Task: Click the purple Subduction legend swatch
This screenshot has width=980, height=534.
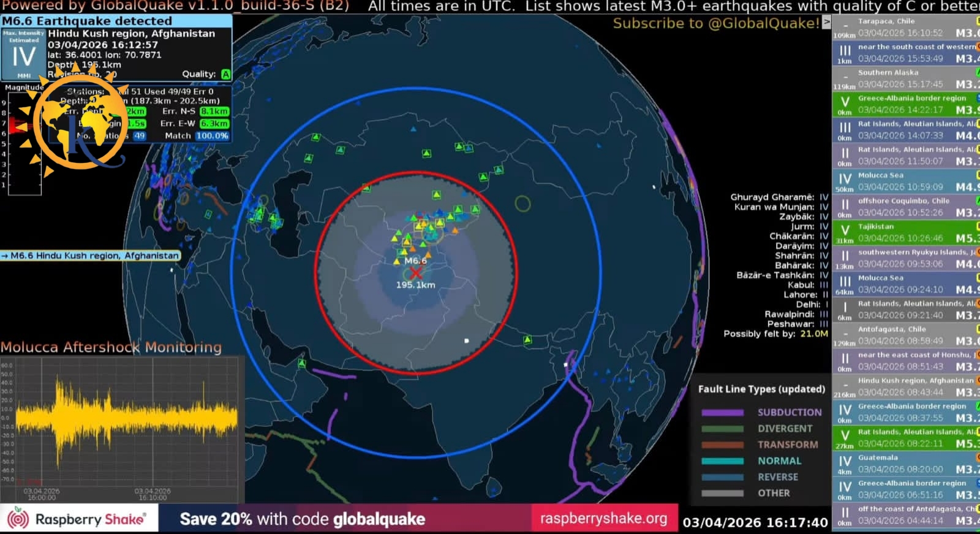Action: click(722, 413)
